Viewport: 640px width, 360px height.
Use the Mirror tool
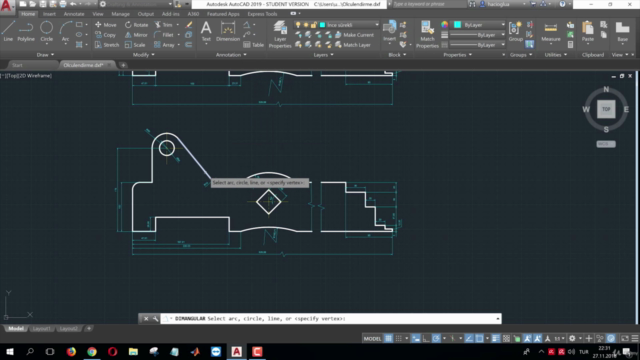[x=136, y=35]
